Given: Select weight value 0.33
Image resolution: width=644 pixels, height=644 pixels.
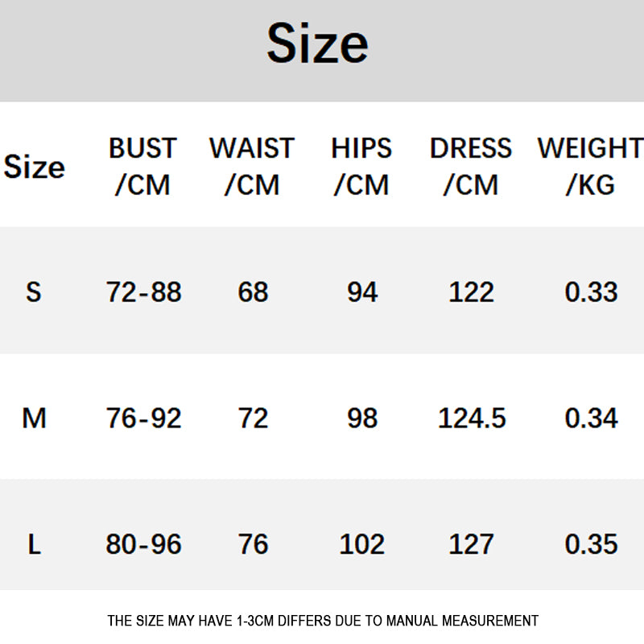Looking at the screenshot, I should click(x=591, y=292).
